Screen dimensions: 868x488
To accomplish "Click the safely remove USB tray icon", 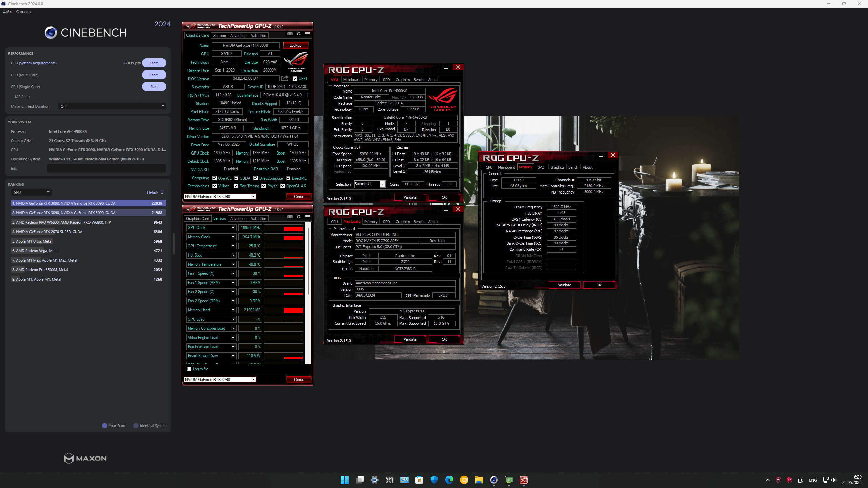I will pos(800,480).
